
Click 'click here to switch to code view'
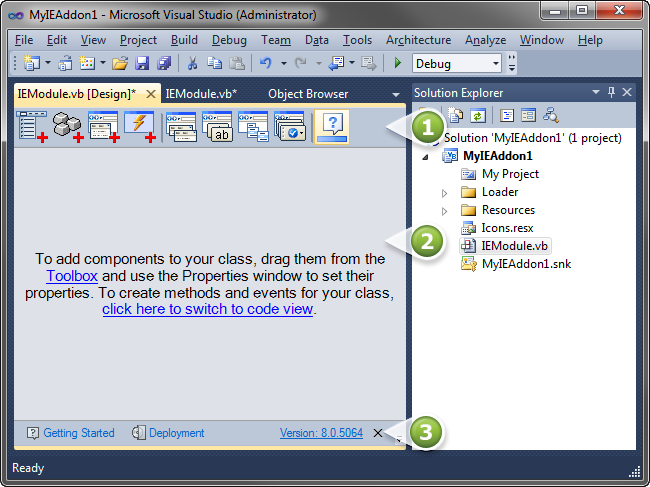[x=207, y=309]
